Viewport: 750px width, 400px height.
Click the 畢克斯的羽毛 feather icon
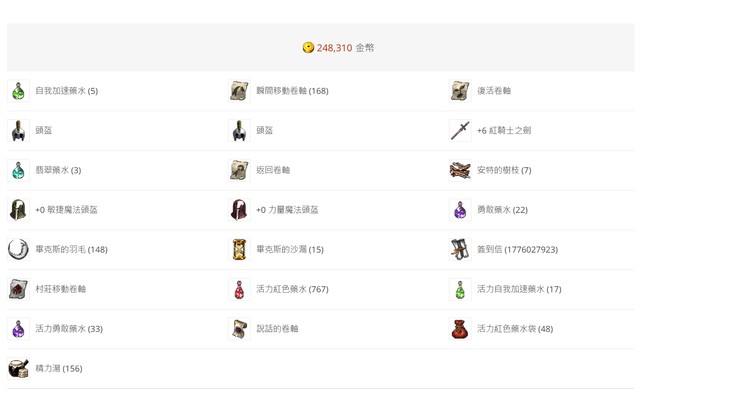pyautogui.click(x=18, y=249)
